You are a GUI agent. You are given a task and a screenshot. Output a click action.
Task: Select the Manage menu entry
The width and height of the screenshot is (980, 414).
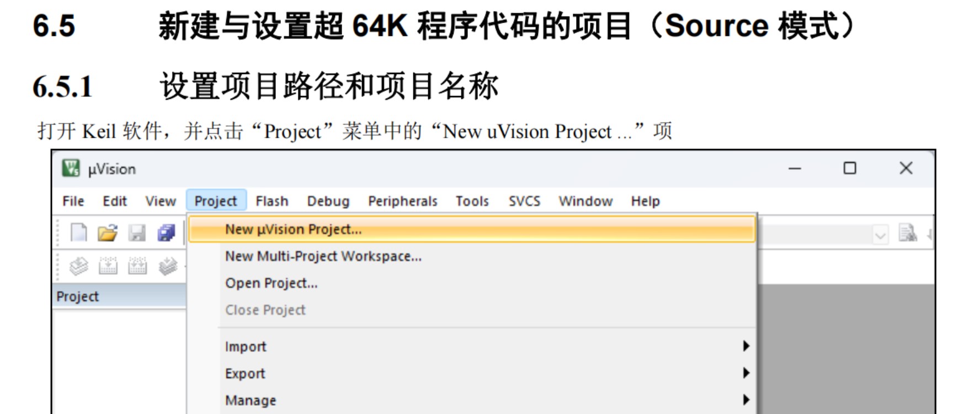pyautogui.click(x=472, y=400)
